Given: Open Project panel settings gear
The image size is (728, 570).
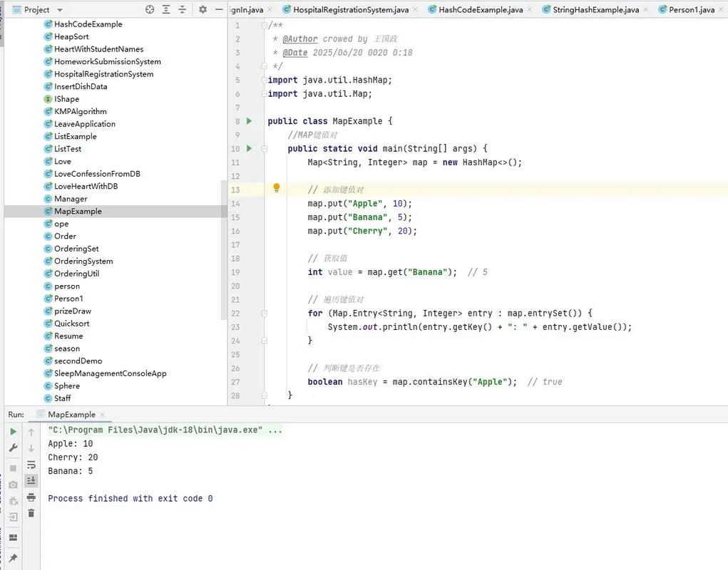Looking at the screenshot, I should 202,9.
